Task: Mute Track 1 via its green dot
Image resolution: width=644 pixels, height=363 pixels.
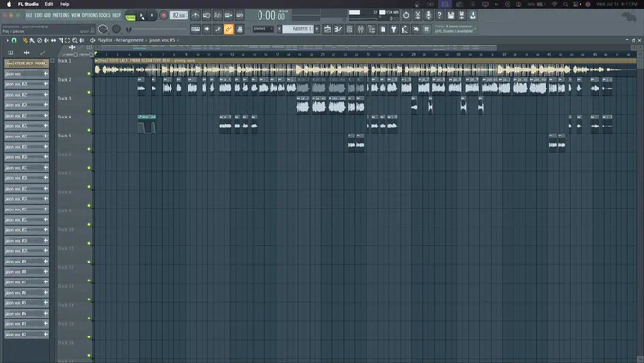Action: coord(89,74)
